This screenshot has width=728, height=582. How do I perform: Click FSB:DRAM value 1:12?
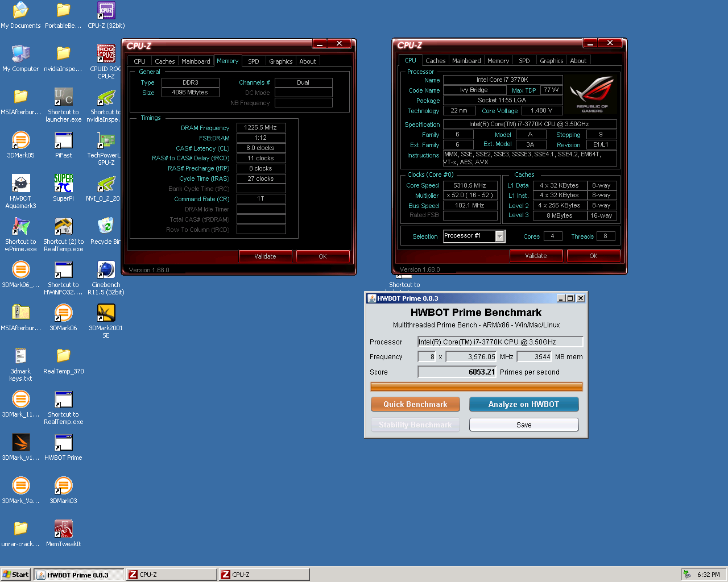tap(261, 138)
